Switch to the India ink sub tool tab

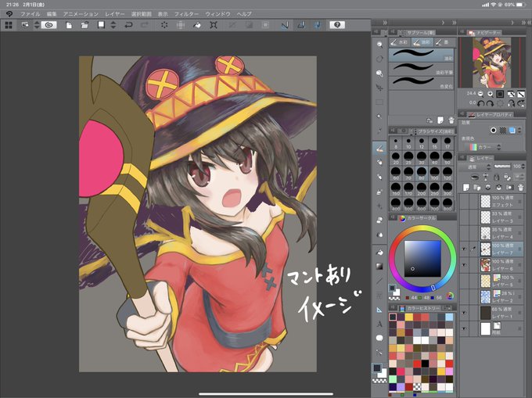(x=444, y=42)
